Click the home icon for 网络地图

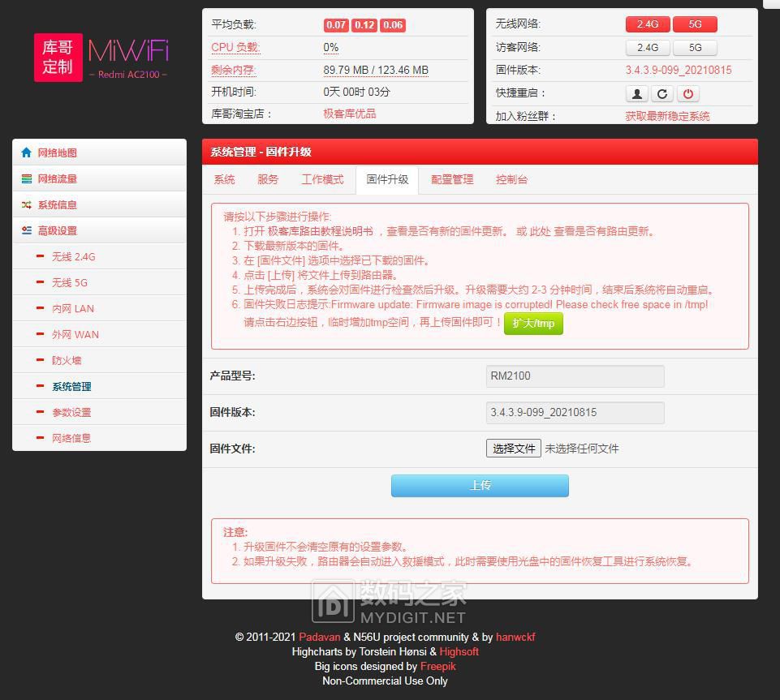coord(27,152)
